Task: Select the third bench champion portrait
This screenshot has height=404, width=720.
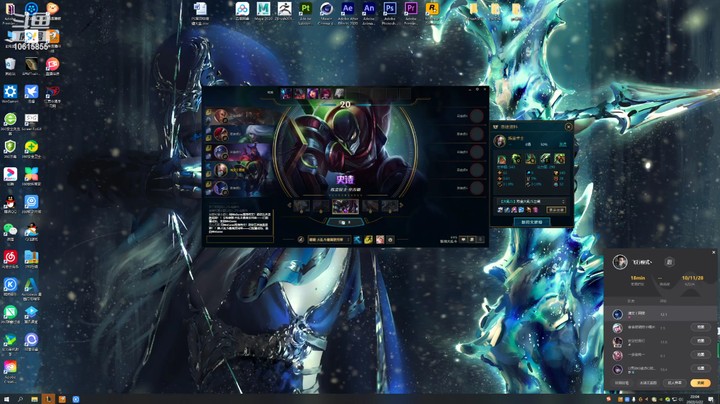Action: pyautogui.click(x=313, y=94)
